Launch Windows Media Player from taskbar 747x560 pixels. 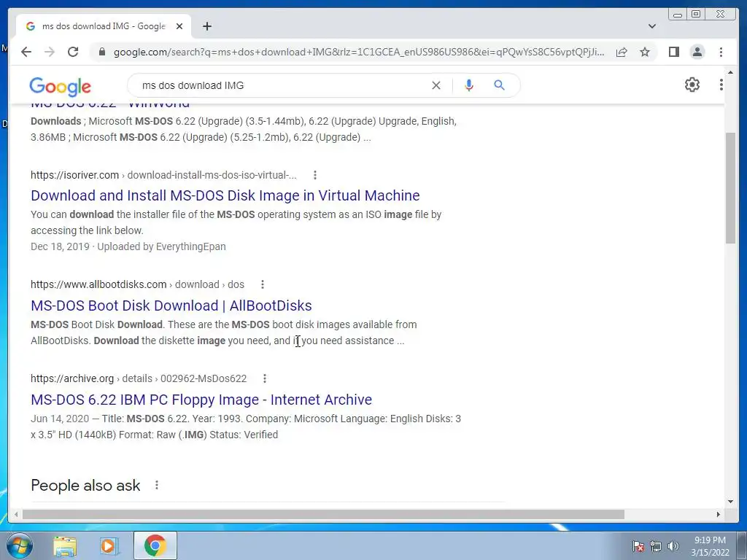coord(109,545)
